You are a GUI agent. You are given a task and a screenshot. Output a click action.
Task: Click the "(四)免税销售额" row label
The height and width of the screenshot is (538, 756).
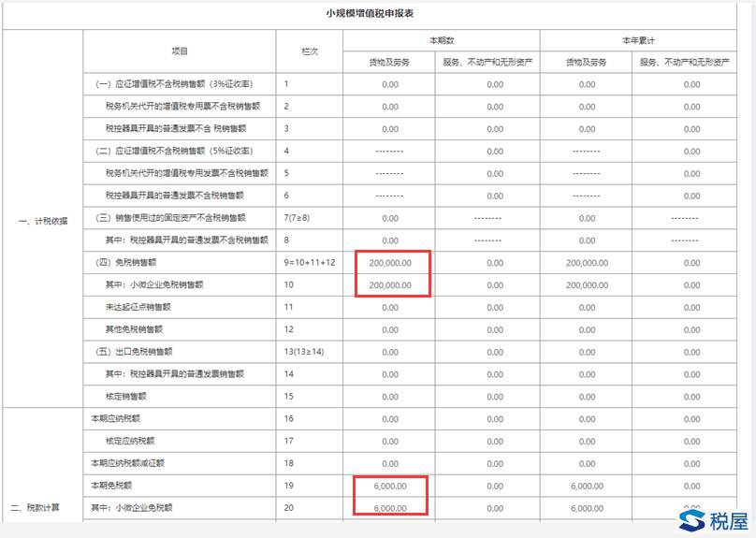tap(125, 263)
